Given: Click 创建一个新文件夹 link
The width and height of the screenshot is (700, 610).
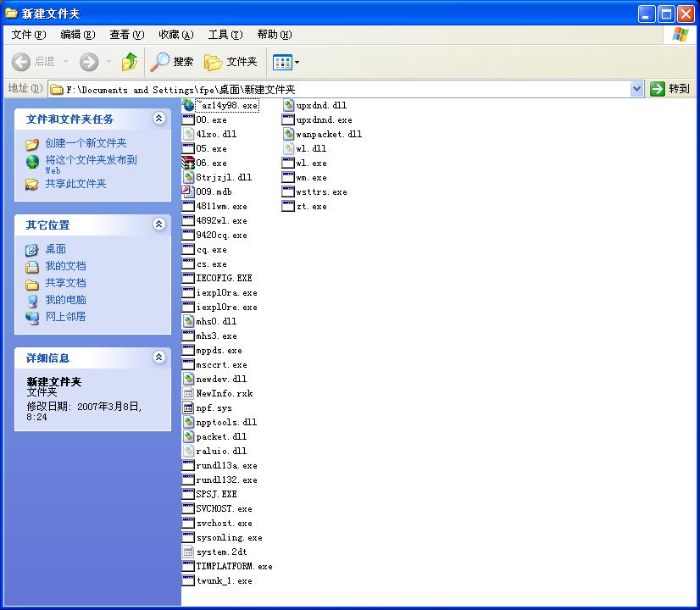Looking at the screenshot, I should 86,143.
